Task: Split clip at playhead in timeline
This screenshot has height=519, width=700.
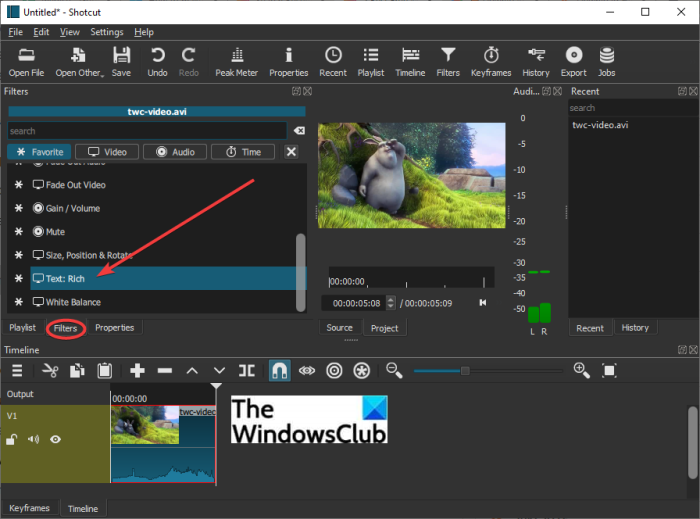Action: 247,371
